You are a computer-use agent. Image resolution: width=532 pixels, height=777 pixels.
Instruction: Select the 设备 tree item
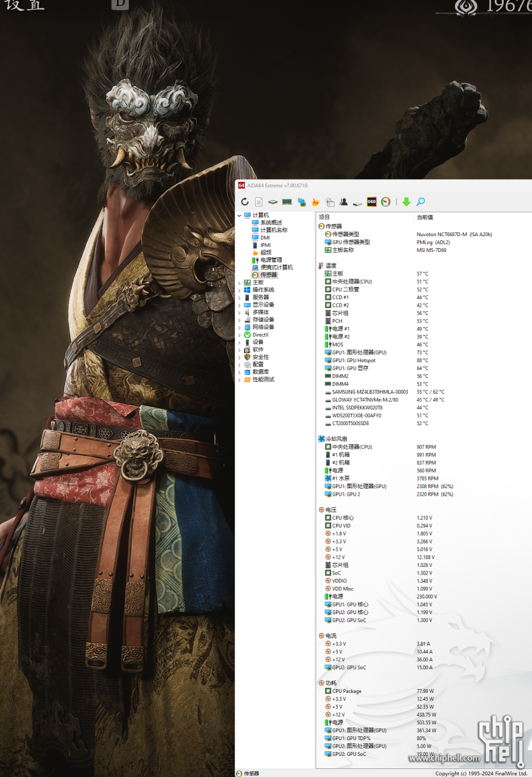coord(258,343)
